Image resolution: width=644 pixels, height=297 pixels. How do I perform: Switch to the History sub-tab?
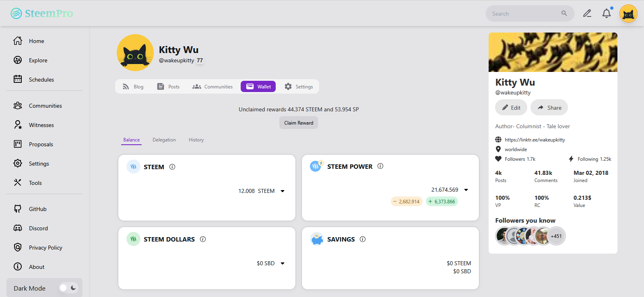point(196,140)
